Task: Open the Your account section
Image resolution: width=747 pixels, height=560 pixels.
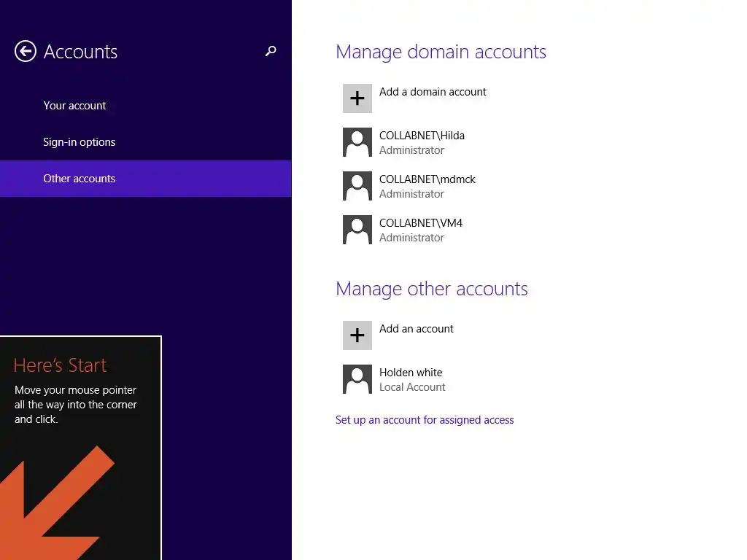Action: coord(146,106)
